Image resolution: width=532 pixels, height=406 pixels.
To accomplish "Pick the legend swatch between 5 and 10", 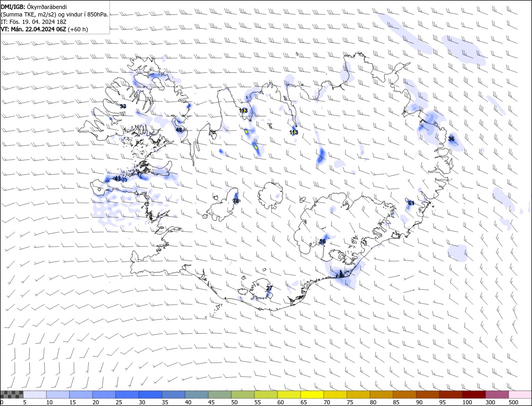I will [x=35, y=394].
